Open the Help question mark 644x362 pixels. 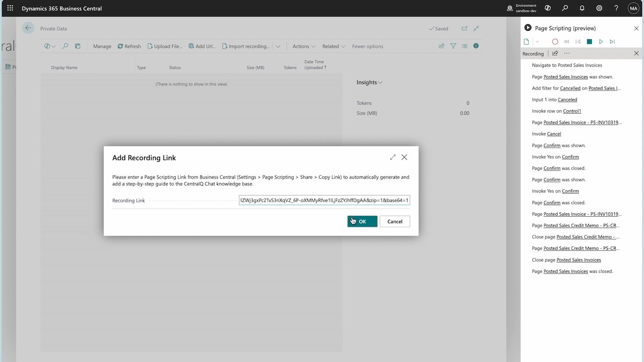(x=616, y=8)
